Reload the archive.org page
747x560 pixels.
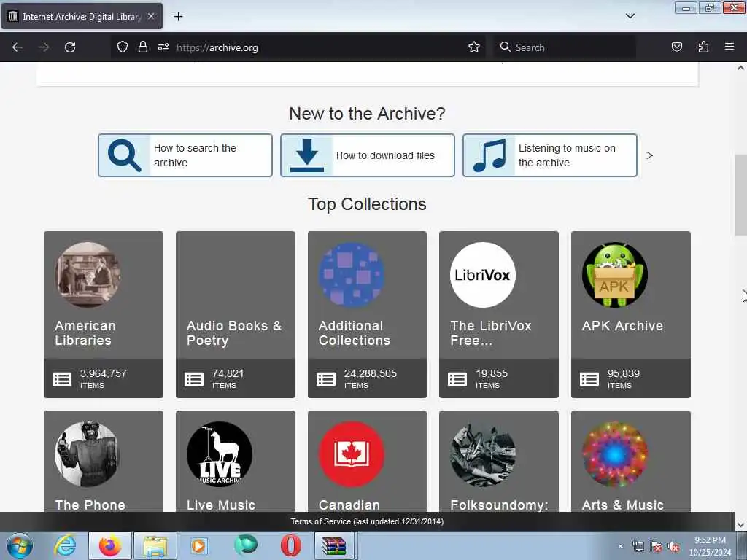(x=70, y=47)
